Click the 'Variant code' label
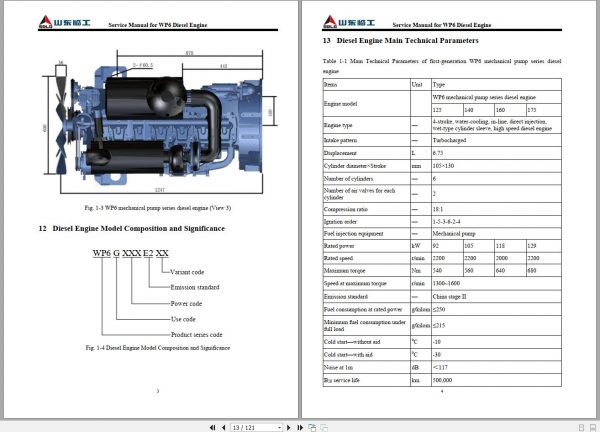The image size is (600, 432). (187, 272)
